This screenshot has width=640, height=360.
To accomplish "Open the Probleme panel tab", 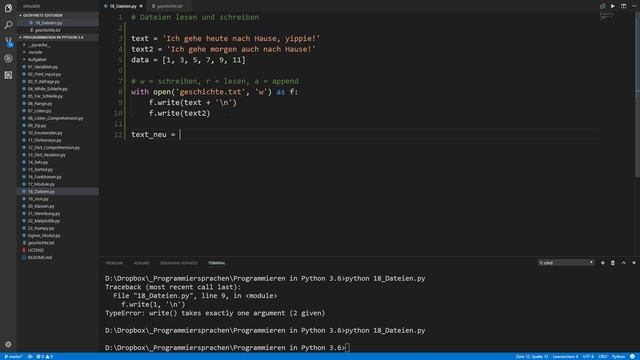I will click(114, 263).
